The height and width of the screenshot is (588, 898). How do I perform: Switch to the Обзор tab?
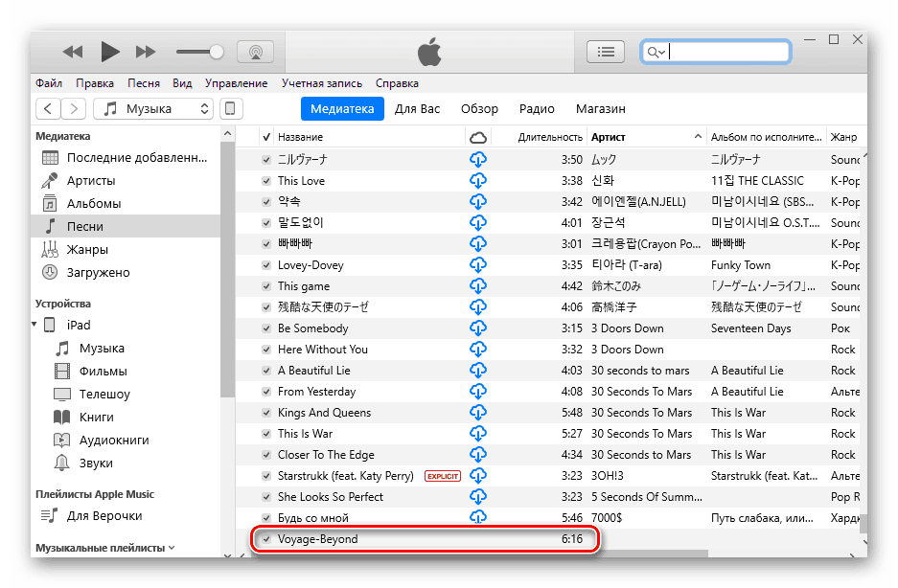[479, 109]
